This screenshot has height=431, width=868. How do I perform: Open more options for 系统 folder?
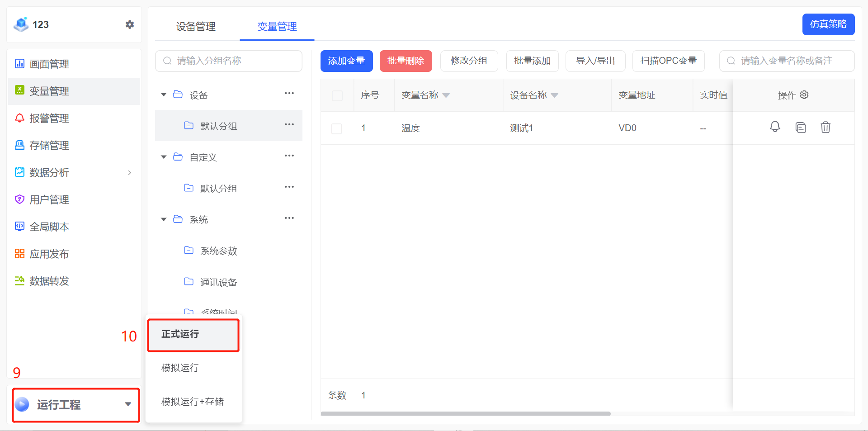[289, 218]
